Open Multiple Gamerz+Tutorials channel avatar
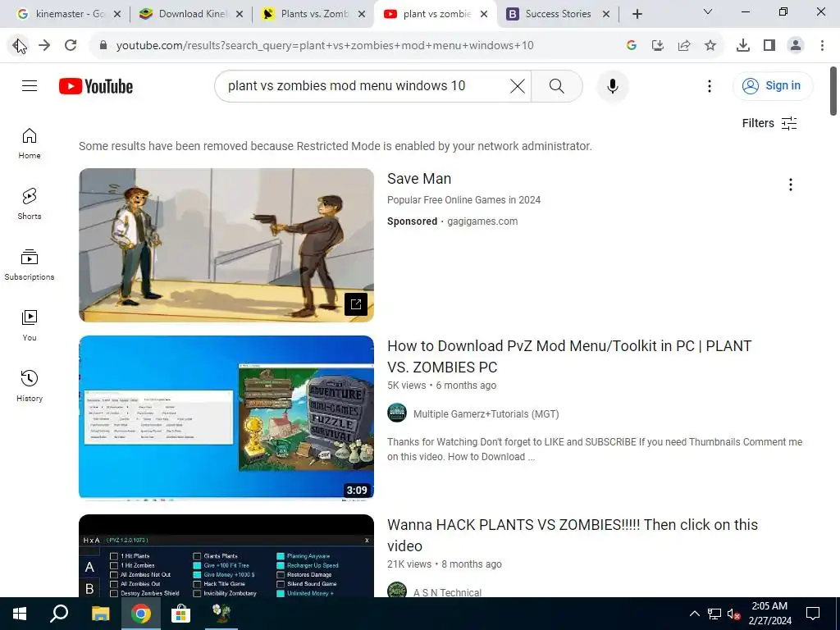 (397, 413)
